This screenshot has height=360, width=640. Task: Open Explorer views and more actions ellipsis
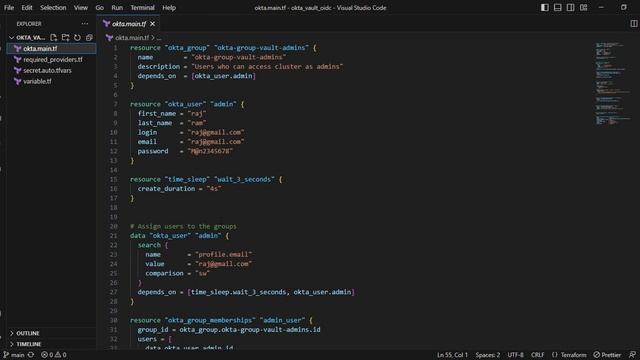click(84, 24)
